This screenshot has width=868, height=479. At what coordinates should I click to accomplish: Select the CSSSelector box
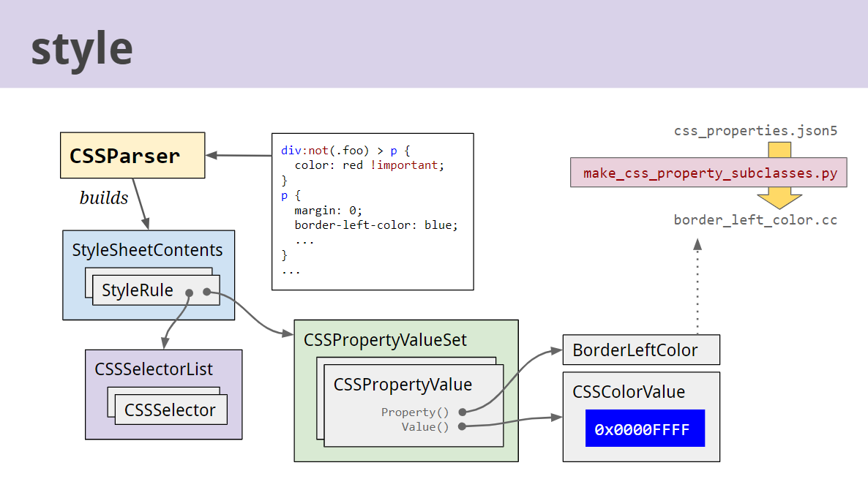[171, 410]
